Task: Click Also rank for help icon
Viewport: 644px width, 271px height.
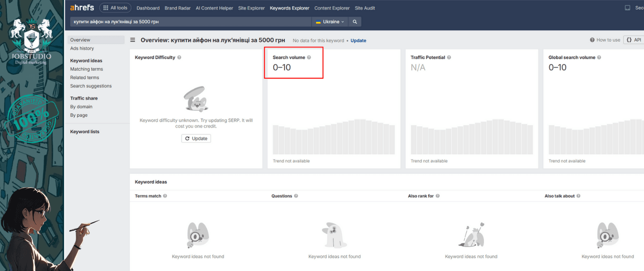Action: [438, 196]
